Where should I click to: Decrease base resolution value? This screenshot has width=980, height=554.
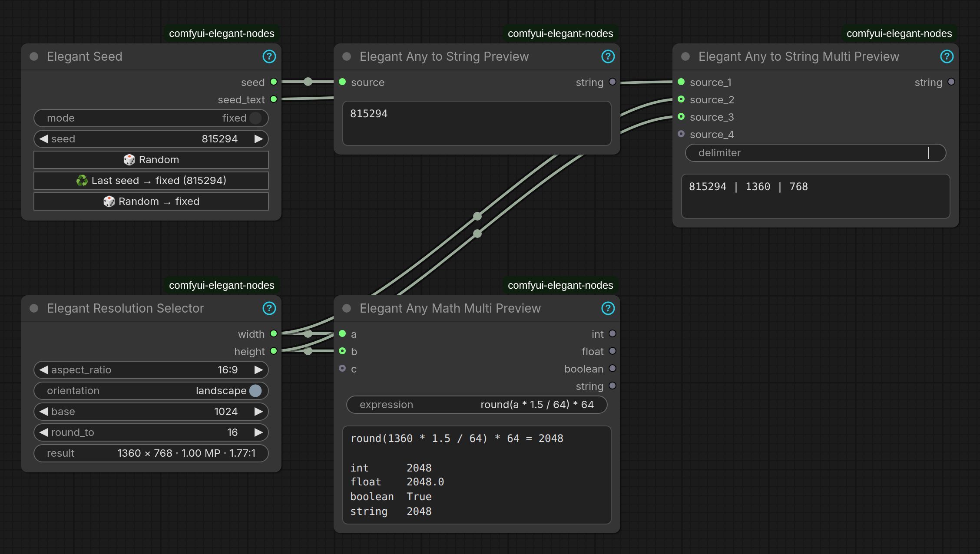43,412
